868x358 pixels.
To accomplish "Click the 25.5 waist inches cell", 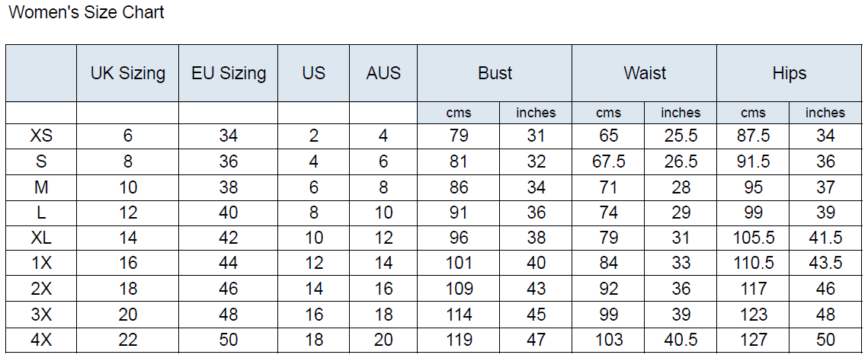I will coord(681,136).
